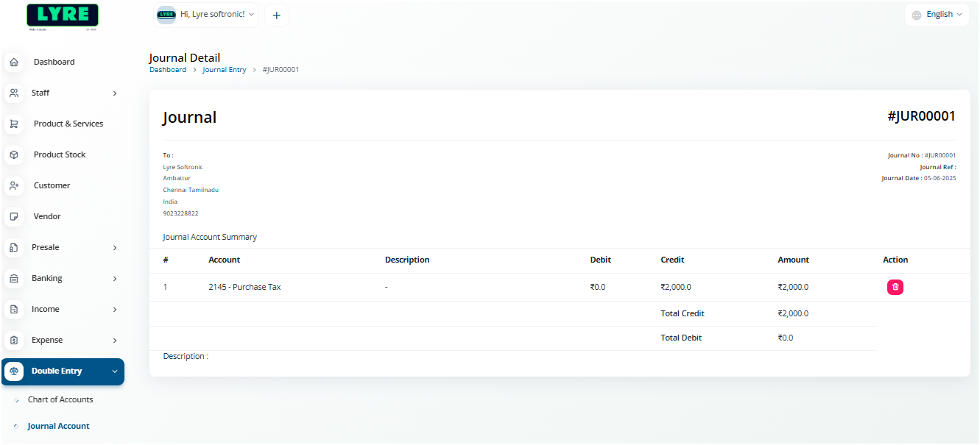Click the Vendor note icon

pyautogui.click(x=14, y=217)
